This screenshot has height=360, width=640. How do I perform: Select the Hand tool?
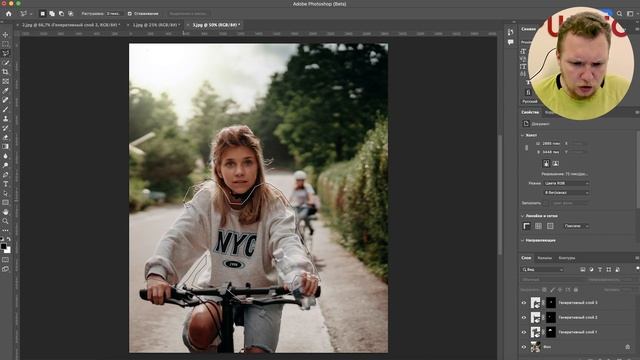click(5, 212)
